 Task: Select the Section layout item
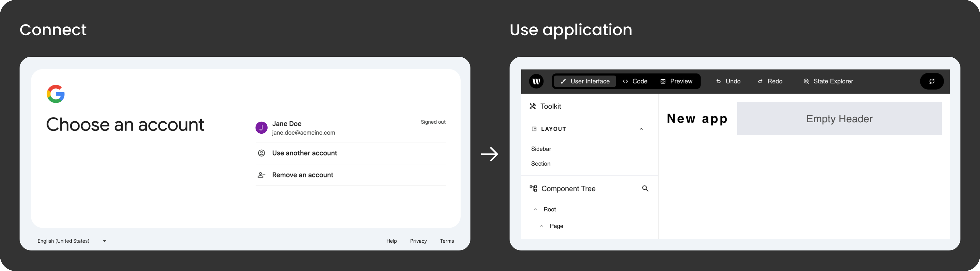tap(541, 164)
